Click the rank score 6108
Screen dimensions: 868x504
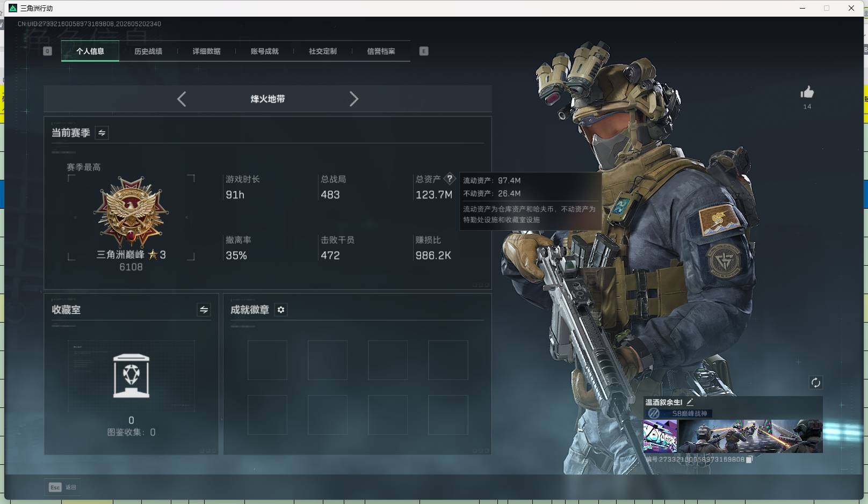(x=131, y=267)
